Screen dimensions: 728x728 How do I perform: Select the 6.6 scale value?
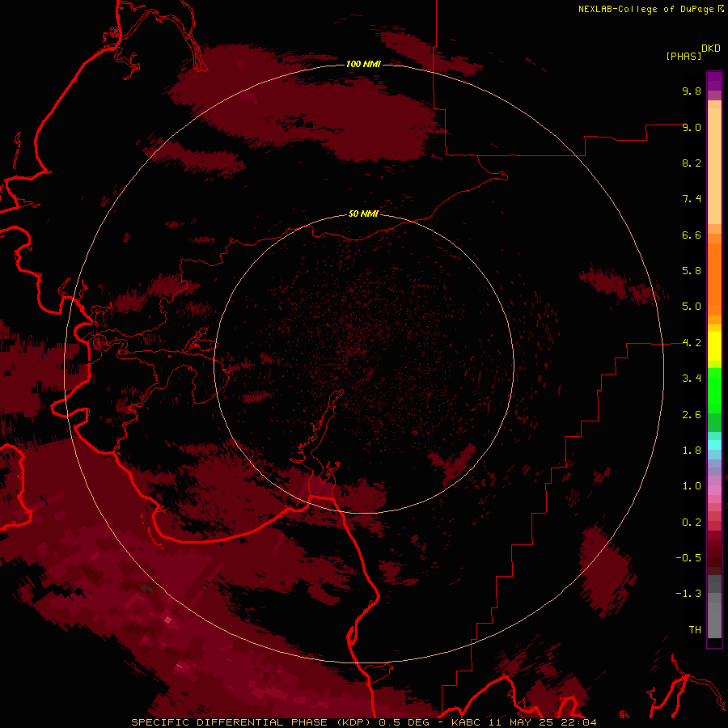[692, 235]
